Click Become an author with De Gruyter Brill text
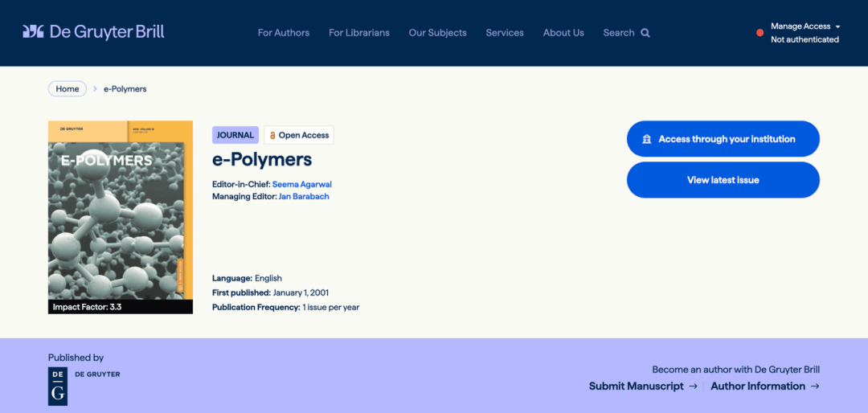The height and width of the screenshot is (413, 868). 735,370
